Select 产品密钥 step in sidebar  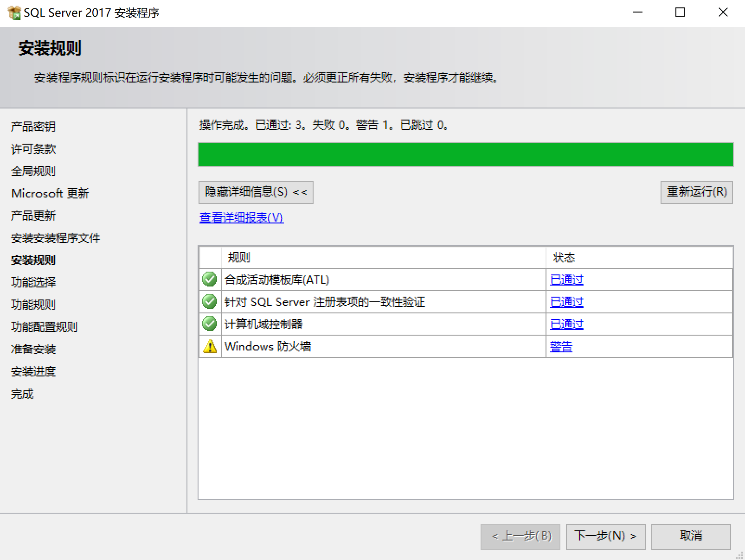point(33,127)
